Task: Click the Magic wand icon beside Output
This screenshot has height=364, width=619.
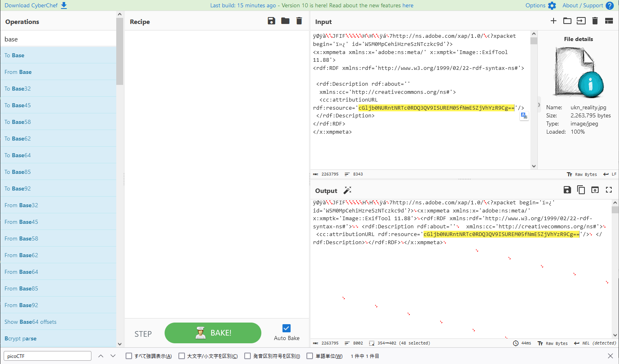Action: click(348, 190)
